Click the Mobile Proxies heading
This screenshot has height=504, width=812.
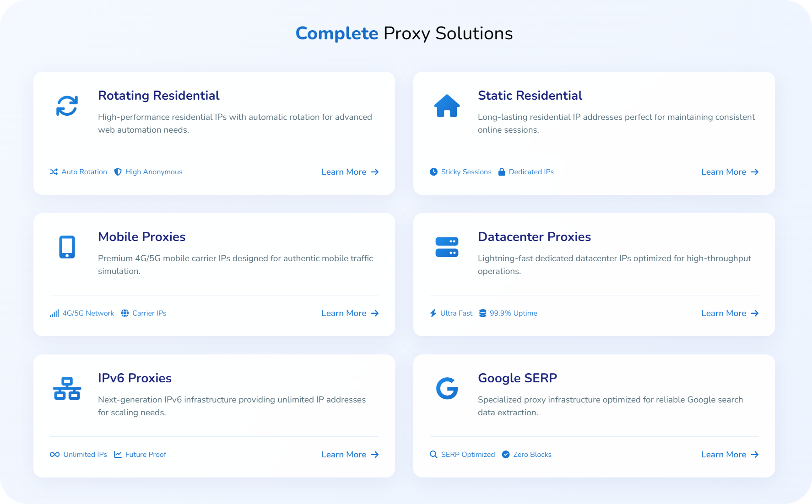(142, 237)
